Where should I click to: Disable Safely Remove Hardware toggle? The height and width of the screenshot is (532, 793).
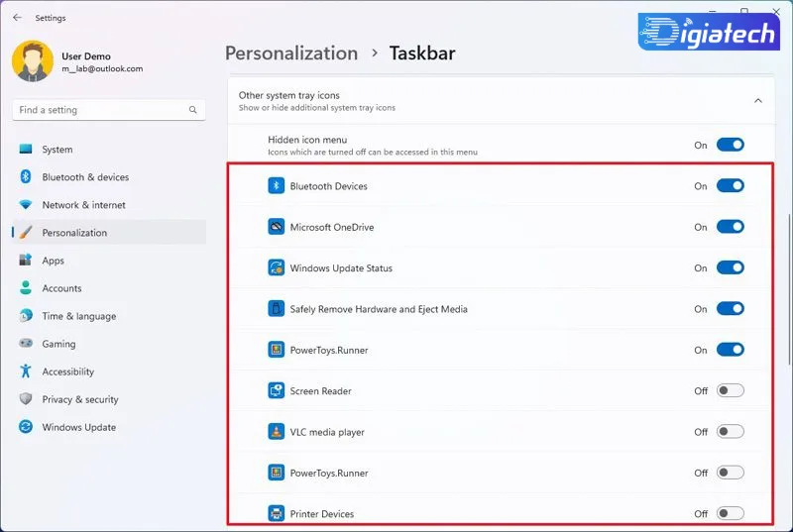[x=731, y=309]
